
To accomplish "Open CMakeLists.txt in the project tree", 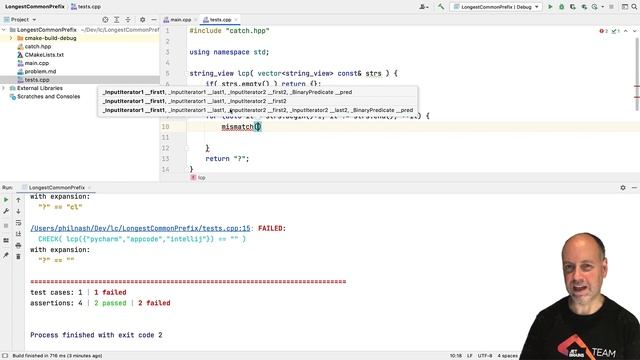I will pos(44,55).
